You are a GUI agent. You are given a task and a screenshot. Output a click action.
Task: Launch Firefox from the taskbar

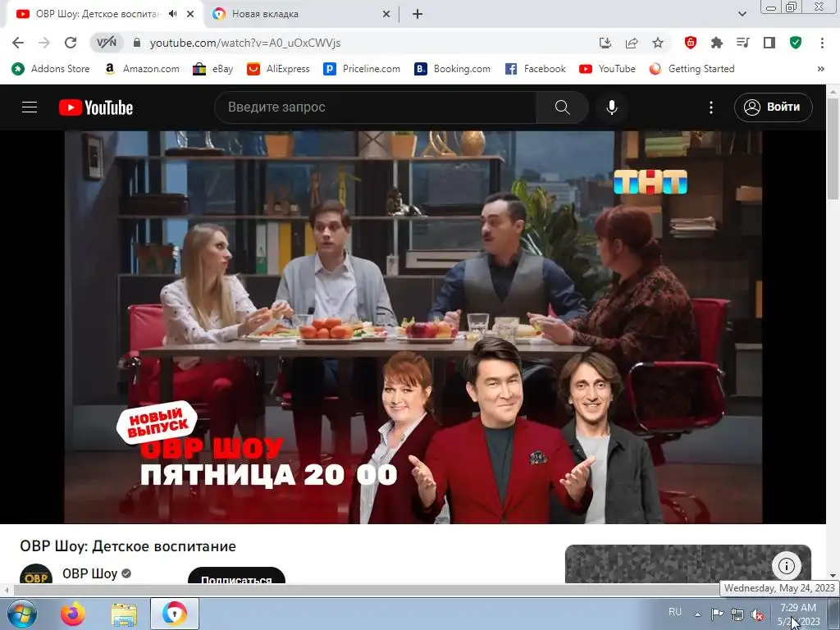(x=72, y=614)
